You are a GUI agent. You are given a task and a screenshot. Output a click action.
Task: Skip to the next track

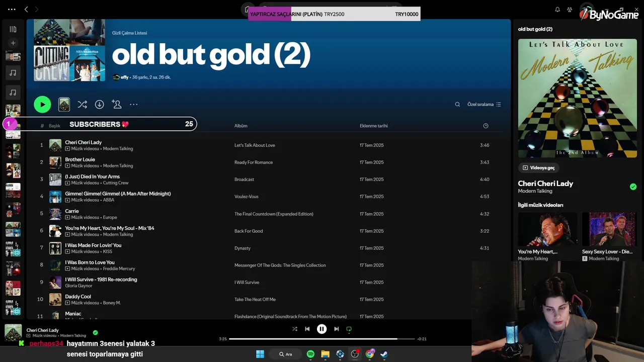pos(336,329)
